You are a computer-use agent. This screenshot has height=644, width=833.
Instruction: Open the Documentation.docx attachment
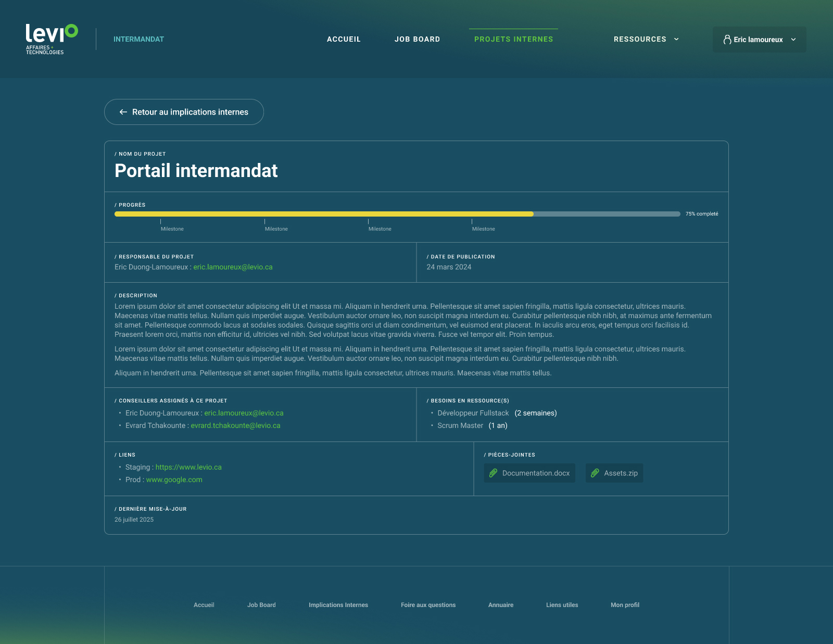529,473
